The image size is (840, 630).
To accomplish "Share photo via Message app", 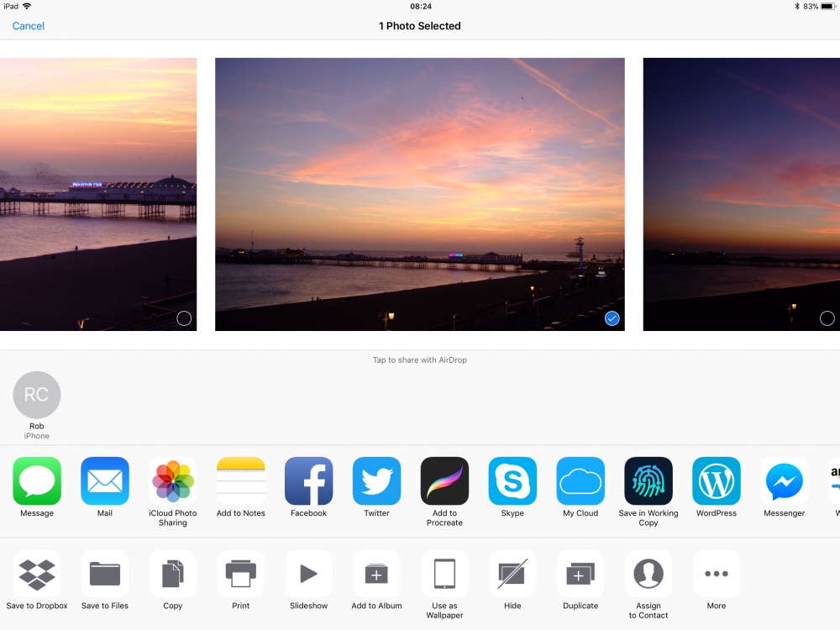I will 37,481.
